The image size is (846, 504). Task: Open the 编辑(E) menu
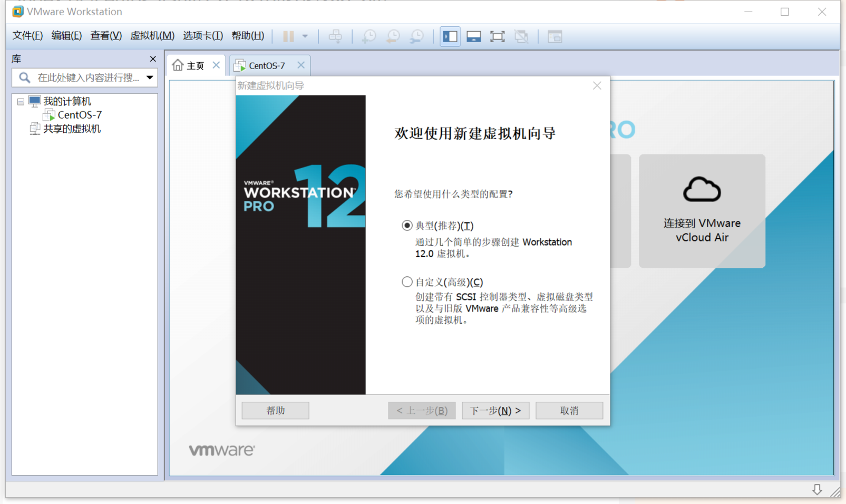click(66, 35)
